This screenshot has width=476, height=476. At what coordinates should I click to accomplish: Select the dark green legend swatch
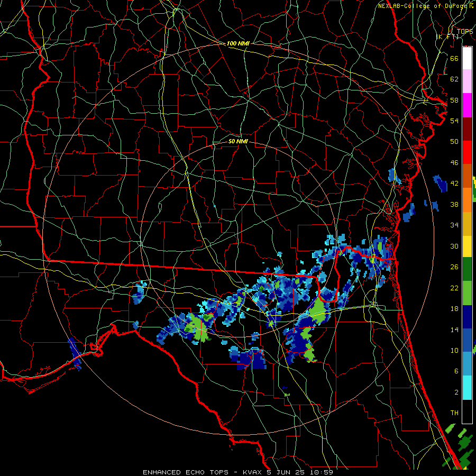pos(467,269)
